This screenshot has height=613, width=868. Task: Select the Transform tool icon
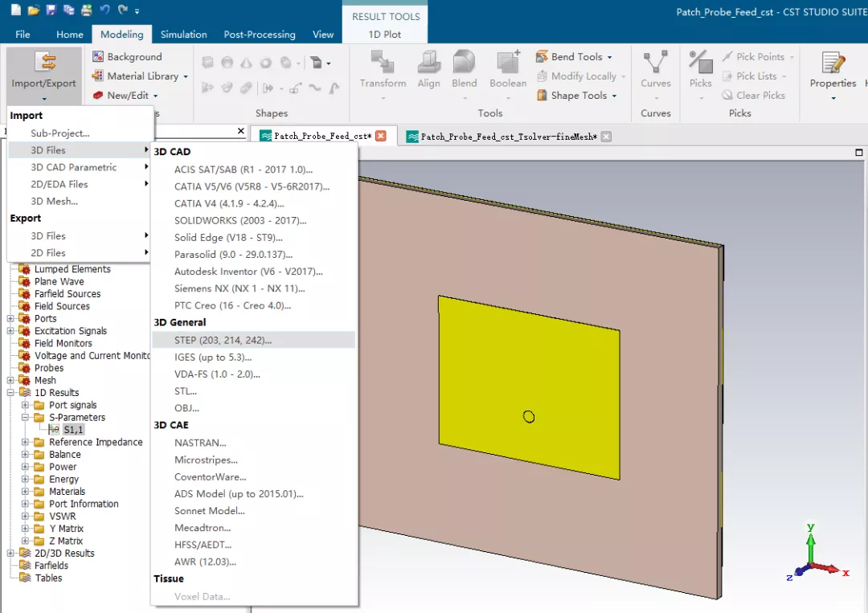pyautogui.click(x=383, y=61)
